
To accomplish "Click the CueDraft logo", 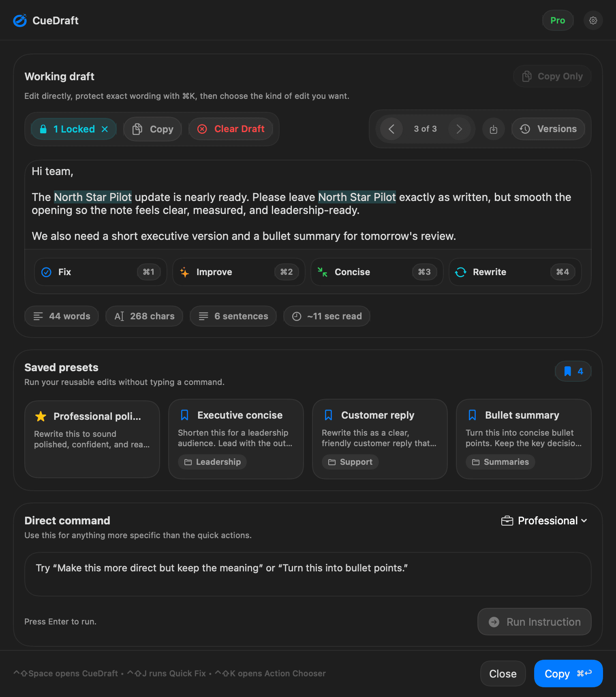I will pos(20,20).
